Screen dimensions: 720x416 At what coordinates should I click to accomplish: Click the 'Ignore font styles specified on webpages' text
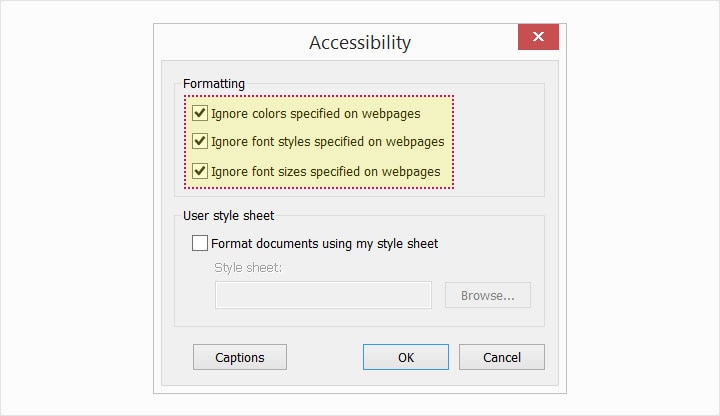click(327, 142)
